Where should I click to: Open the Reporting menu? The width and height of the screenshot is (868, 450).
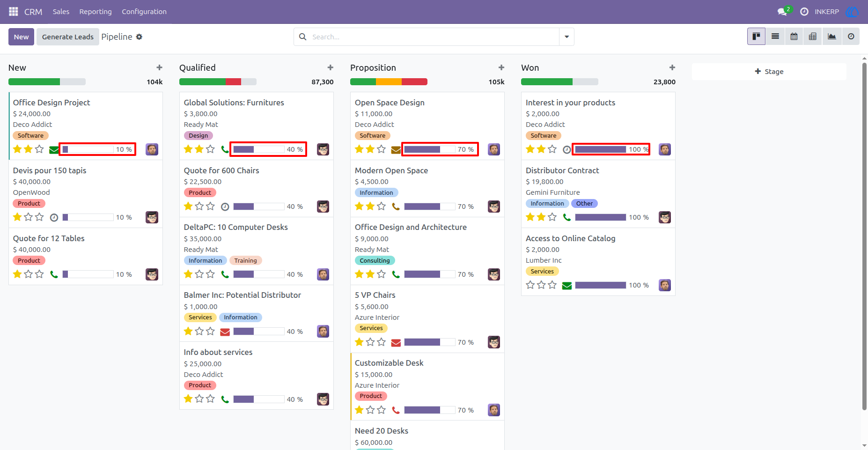tap(96, 11)
